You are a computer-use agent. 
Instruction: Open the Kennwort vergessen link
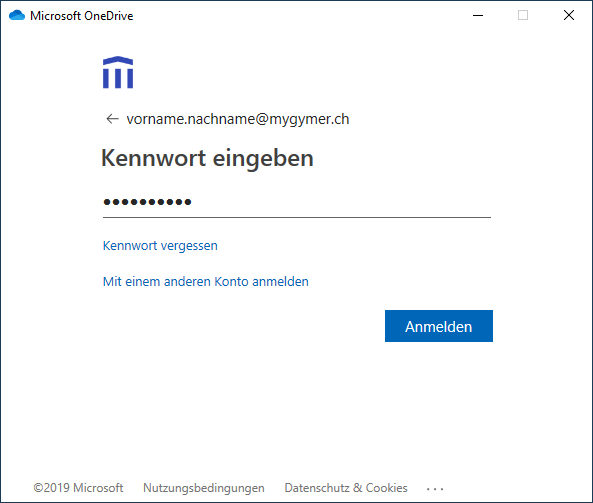point(160,246)
